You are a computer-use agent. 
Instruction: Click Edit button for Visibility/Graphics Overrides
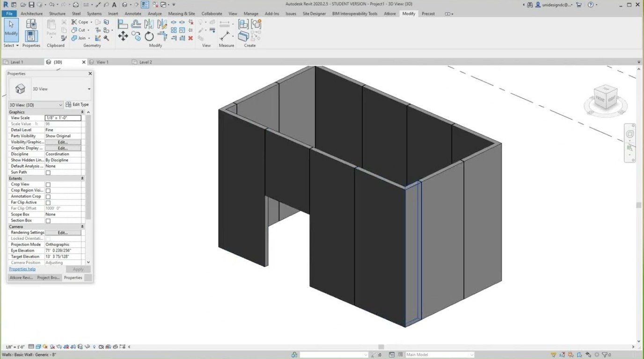63,142
